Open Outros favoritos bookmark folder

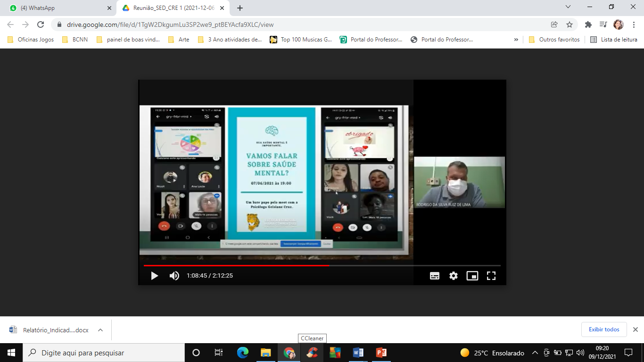click(554, 40)
